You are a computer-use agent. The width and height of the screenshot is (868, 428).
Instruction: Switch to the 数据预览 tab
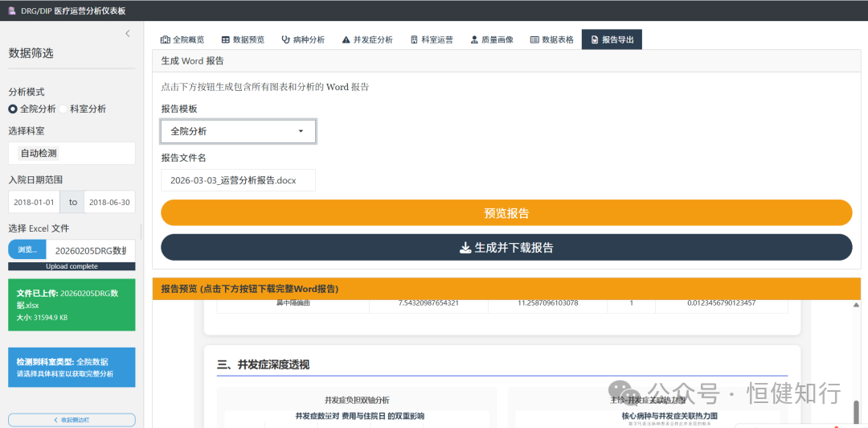pos(243,39)
